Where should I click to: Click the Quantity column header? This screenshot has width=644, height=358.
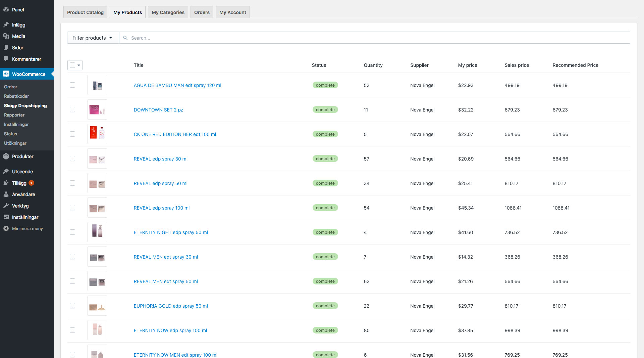coord(373,65)
